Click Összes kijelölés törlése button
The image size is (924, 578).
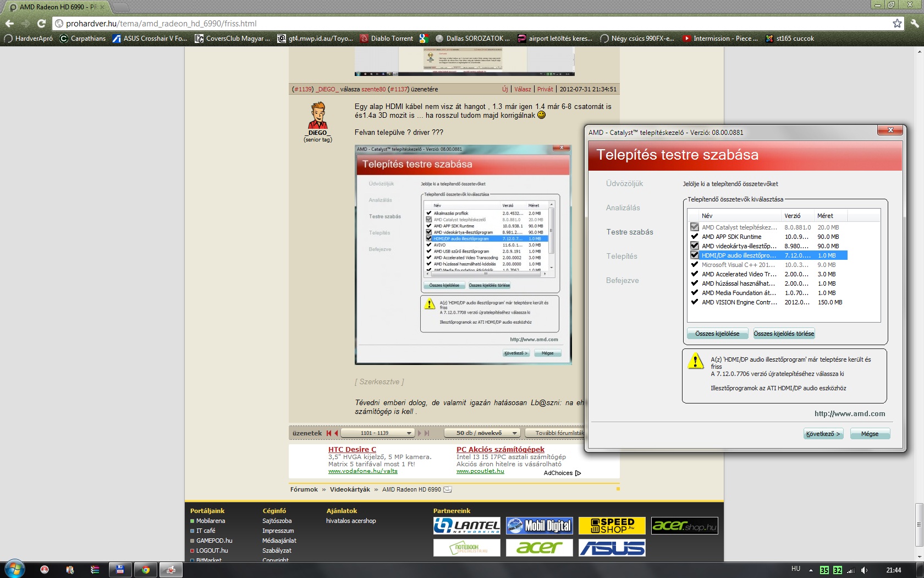pos(784,334)
